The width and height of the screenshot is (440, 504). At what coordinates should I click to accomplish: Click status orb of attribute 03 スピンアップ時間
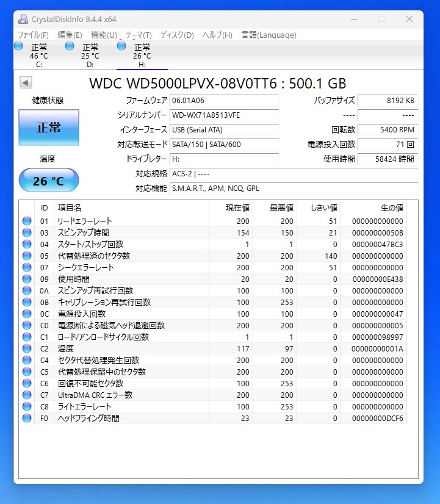(x=27, y=232)
